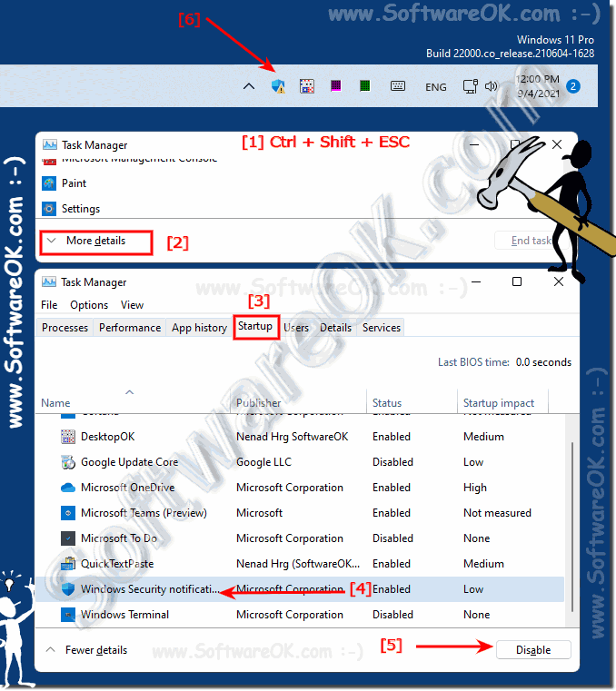Click Settings gear icon in task list
The width and height of the screenshot is (616, 691).
[x=49, y=209]
